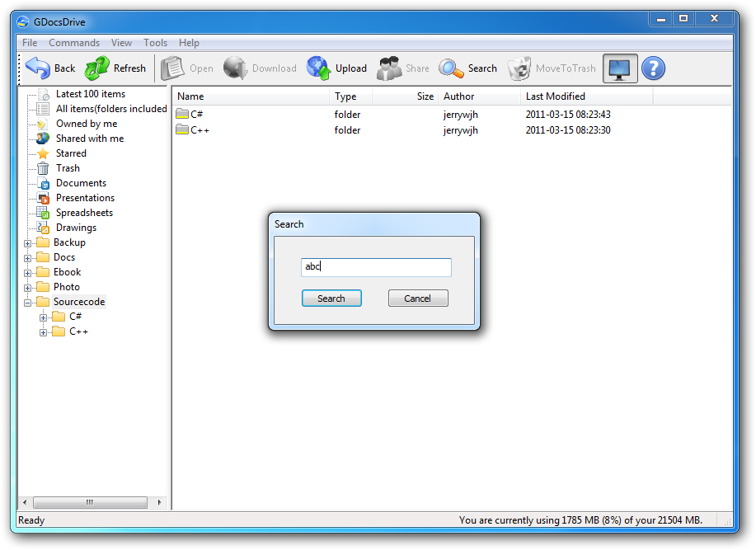Sort file list by Author column
Image resolution: width=756 pixels, height=550 pixels.
click(x=479, y=96)
